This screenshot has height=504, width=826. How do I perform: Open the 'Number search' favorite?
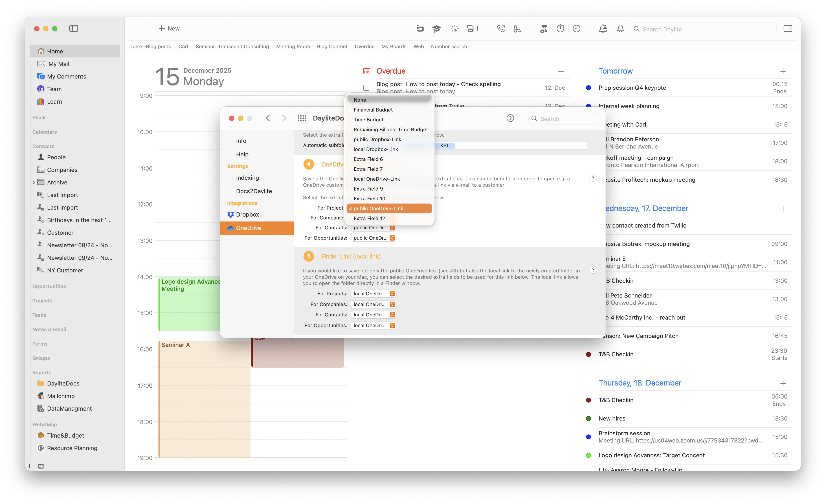click(449, 47)
